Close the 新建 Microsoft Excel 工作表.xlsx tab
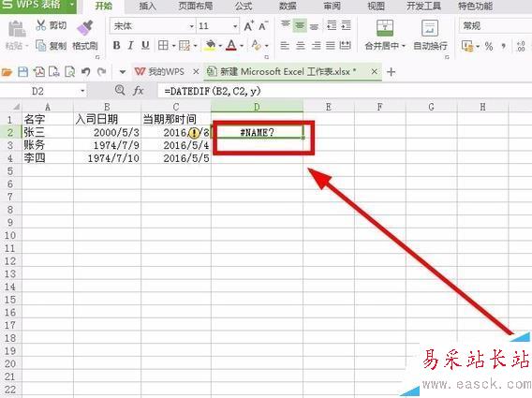532x398 pixels. coord(374,71)
